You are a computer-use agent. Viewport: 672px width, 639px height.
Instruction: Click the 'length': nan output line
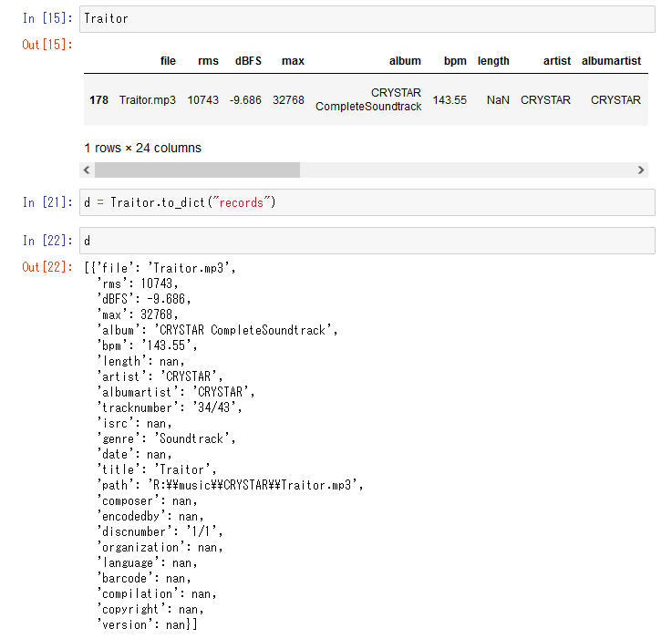pyautogui.click(x=140, y=361)
